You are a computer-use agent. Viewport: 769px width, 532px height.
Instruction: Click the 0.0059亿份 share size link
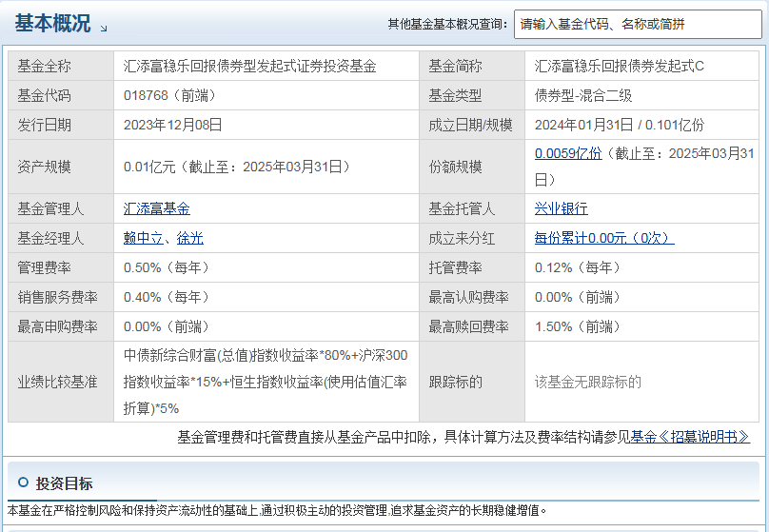click(568, 153)
